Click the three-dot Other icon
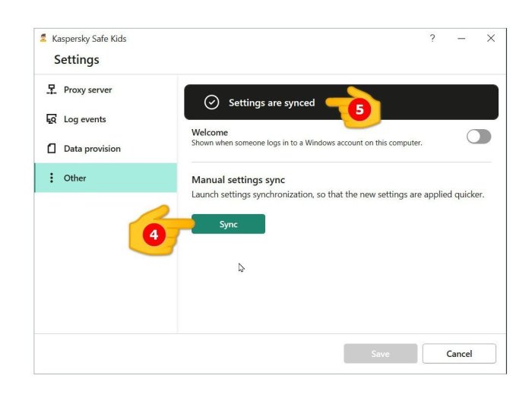Screen dimensions: 532x407 coord(51,178)
